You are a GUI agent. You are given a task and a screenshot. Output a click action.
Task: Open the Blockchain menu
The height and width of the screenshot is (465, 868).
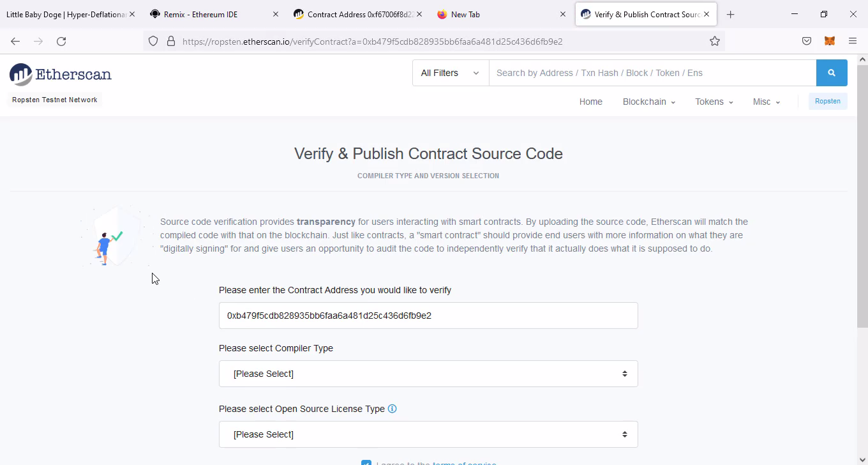coord(648,102)
